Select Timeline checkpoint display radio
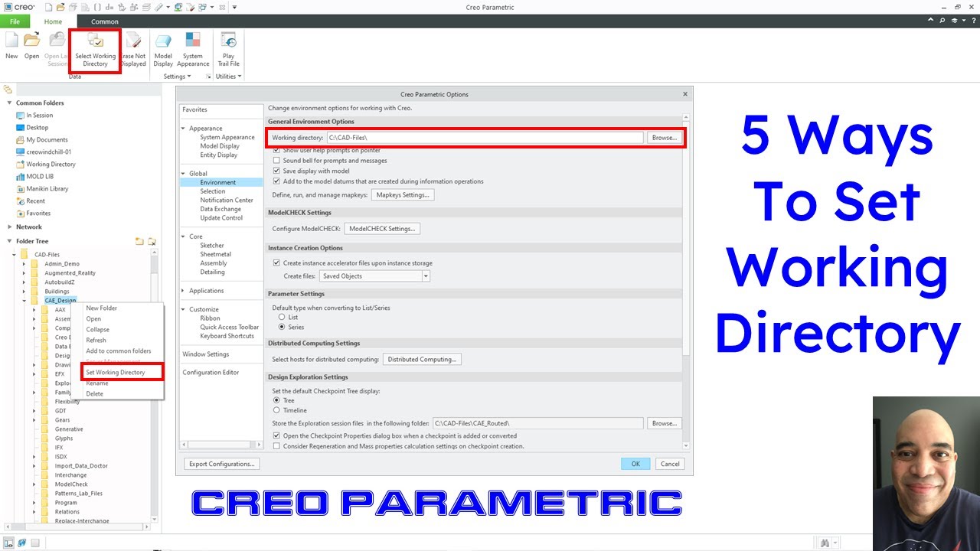 (x=276, y=410)
